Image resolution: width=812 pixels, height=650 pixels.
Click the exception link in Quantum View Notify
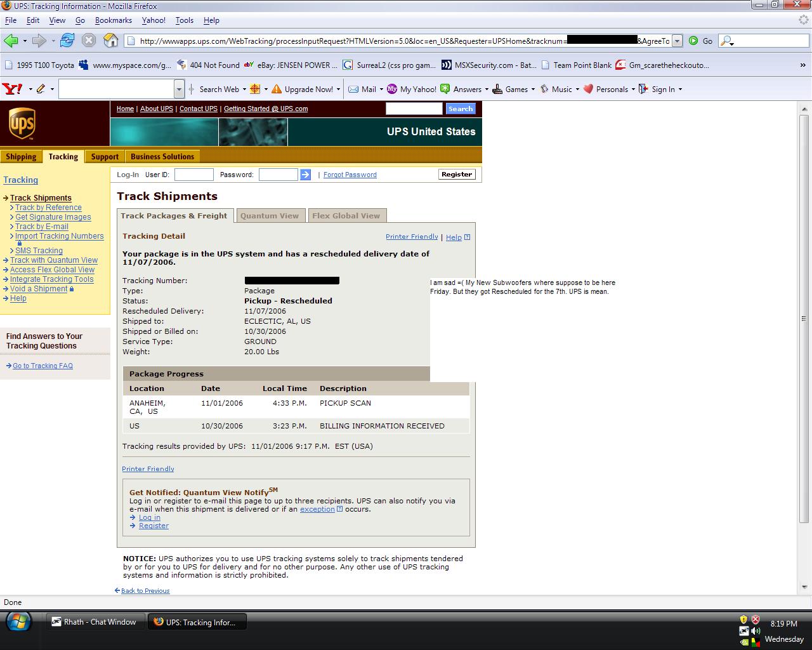[317, 509]
